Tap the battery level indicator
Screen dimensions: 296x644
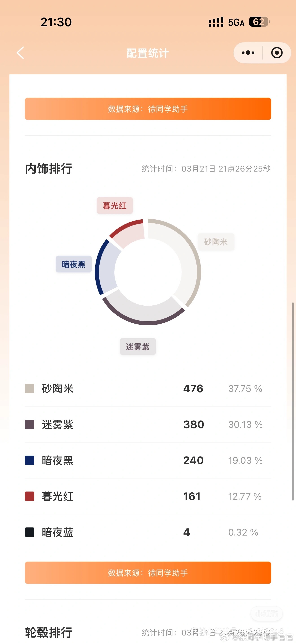click(259, 22)
